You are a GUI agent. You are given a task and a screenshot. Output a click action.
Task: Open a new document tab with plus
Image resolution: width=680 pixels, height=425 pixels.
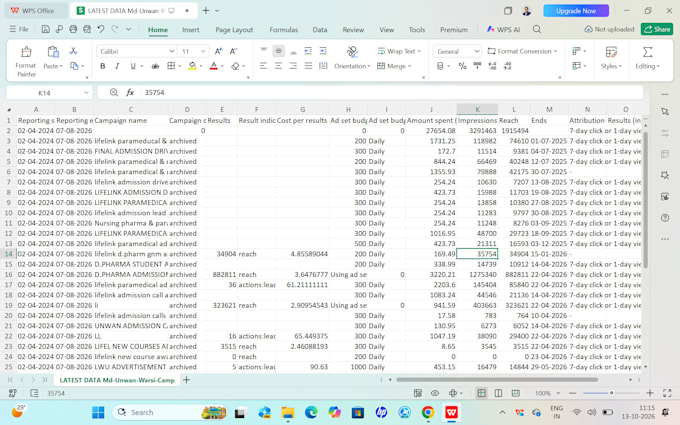pos(206,10)
